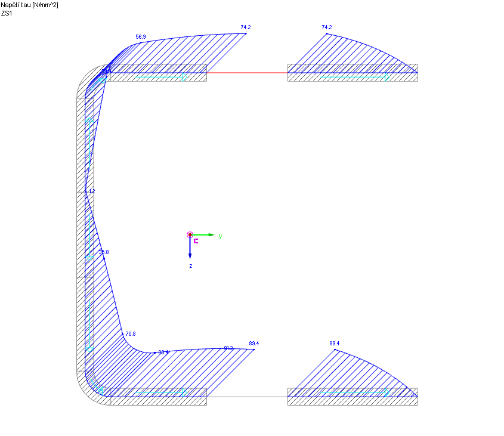Screen dimensions: 504x436
Task: Click the 'ZS1' load case label
Action: [x=7, y=13]
